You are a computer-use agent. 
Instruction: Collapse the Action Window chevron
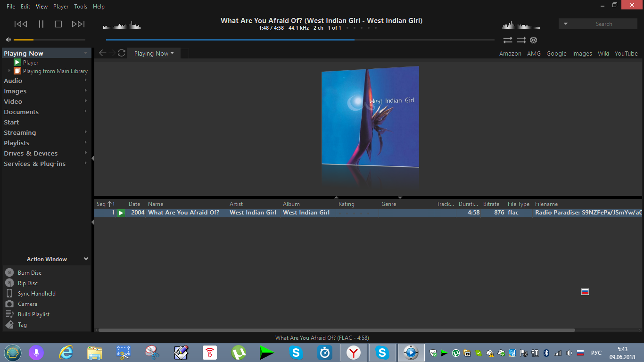coord(86,259)
